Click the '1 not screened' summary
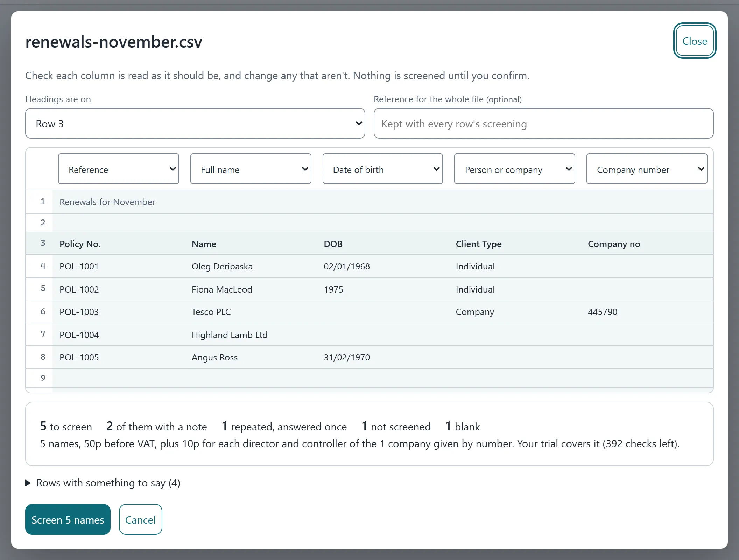739x560 pixels. point(396,426)
